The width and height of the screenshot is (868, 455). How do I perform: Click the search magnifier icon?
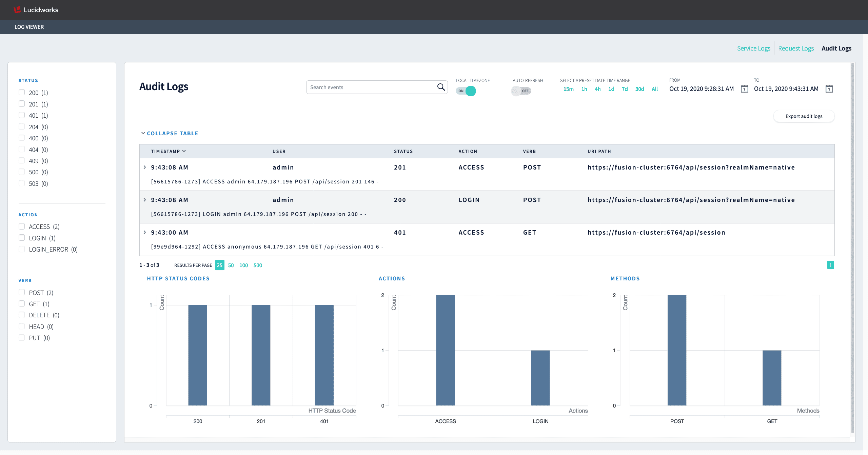[441, 87]
